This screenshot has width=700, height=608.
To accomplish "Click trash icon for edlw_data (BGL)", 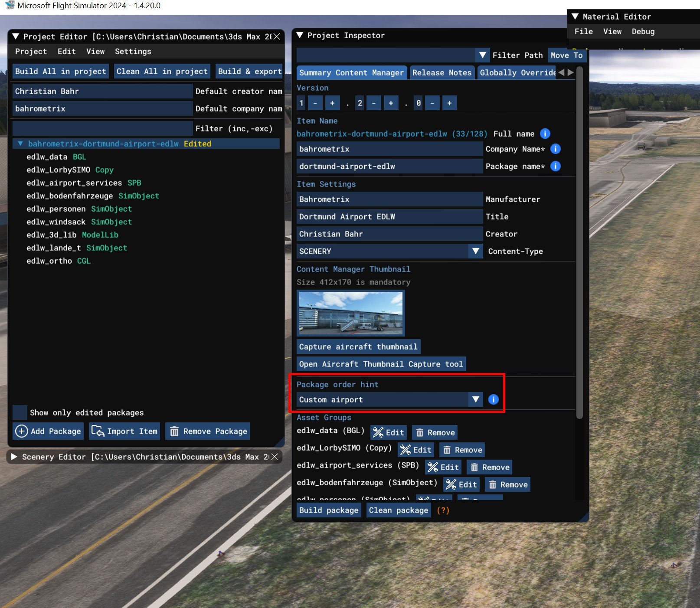I will pos(420,432).
